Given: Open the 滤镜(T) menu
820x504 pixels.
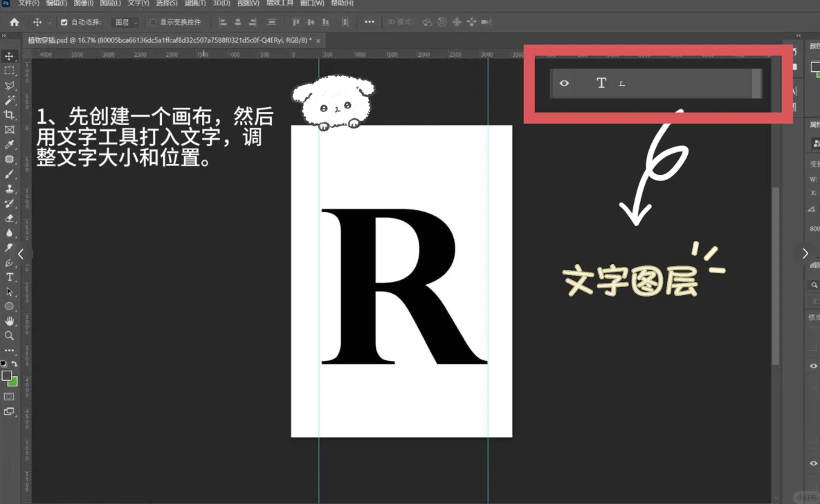Looking at the screenshot, I should (x=194, y=3).
